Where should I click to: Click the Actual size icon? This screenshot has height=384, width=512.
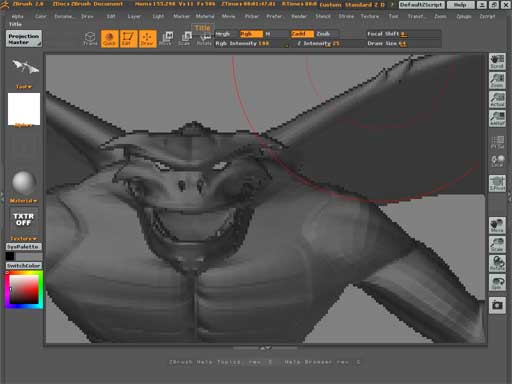[497, 99]
